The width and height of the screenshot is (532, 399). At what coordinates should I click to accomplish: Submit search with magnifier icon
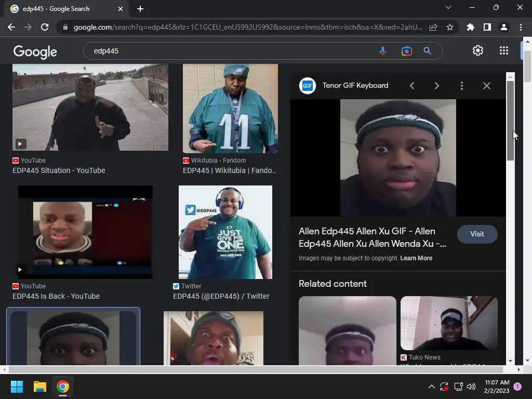(x=427, y=51)
